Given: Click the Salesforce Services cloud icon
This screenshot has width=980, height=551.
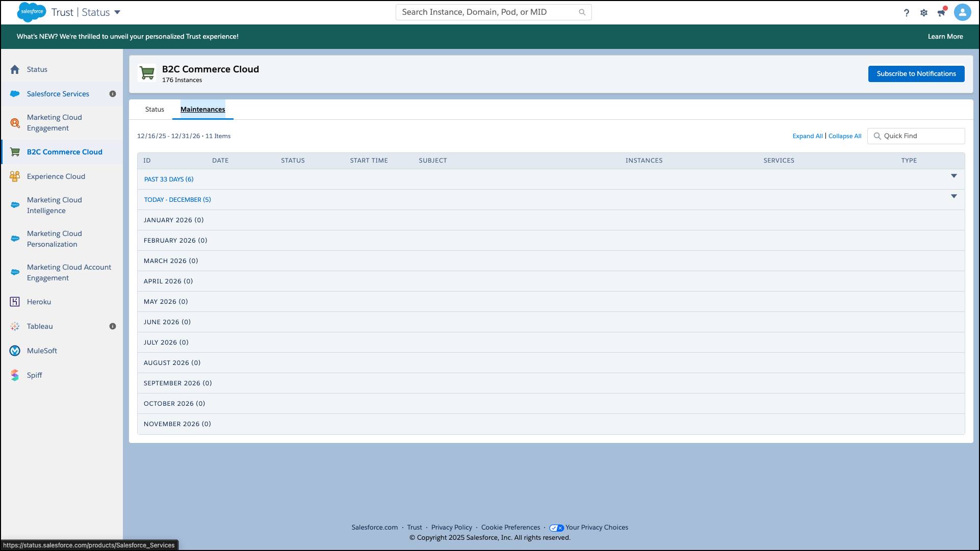Looking at the screenshot, I should [x=15, y=94].
